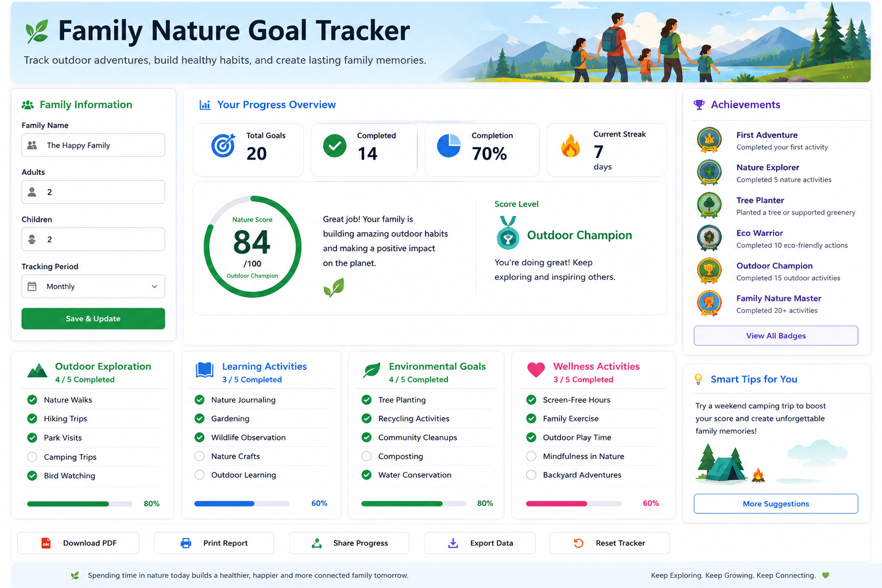882x588 pixels.
Task: Click the Export Data button
Action: pos(480,543)
